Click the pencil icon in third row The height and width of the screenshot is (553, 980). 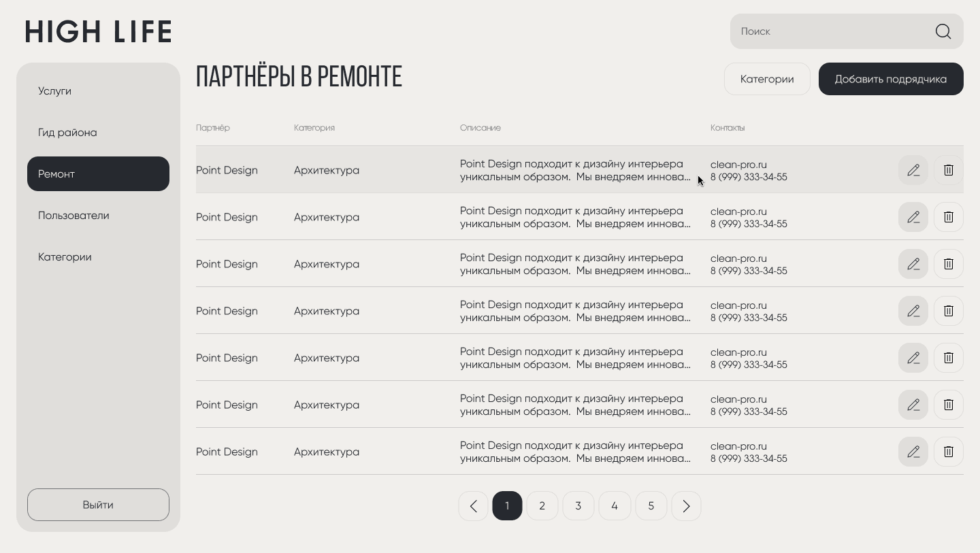coord(913,264)
